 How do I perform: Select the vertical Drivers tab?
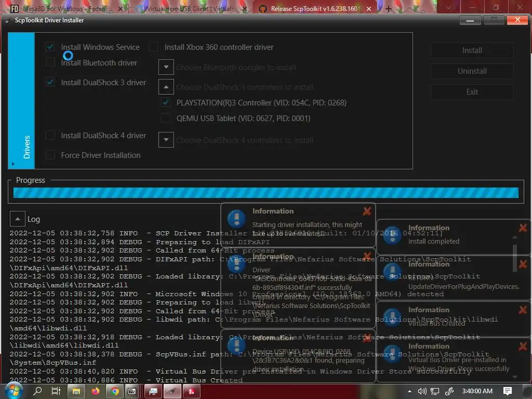(21, 100)
